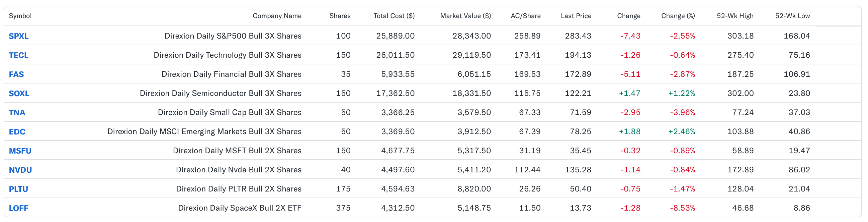868x222 pixels.
Task: Open the SOXL symbol link
Action: click(x=19, y=93)
